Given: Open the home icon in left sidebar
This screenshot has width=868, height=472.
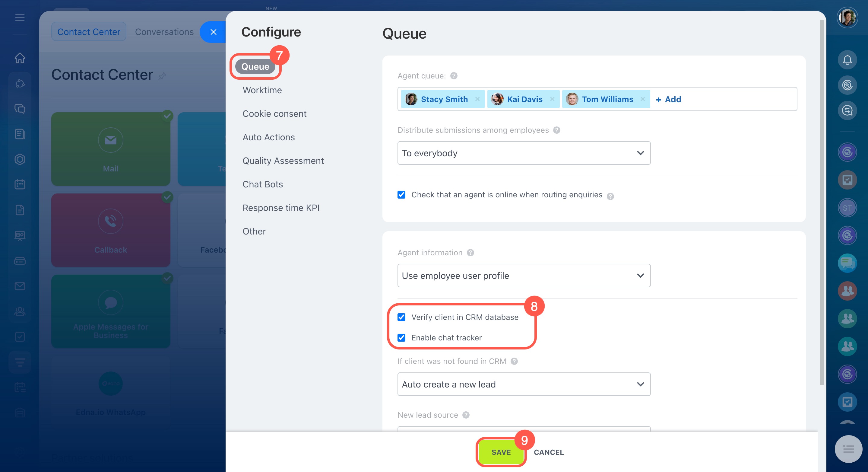Looking at the screenshot, I should coord(20,58).
